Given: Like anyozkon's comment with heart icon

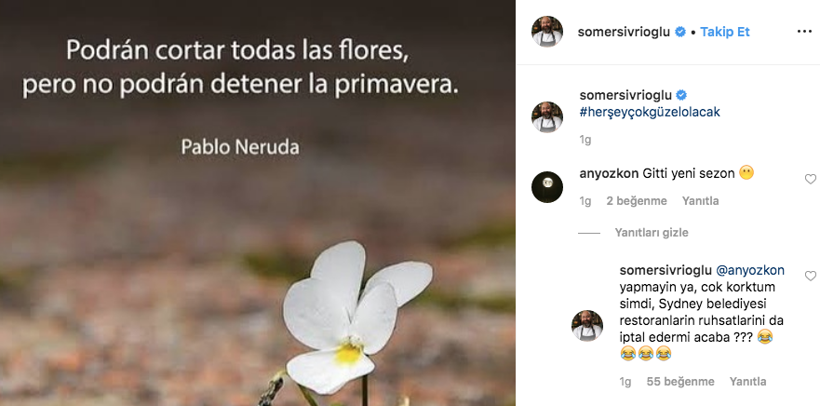Looking at the screenshot, I should (810, 179).
